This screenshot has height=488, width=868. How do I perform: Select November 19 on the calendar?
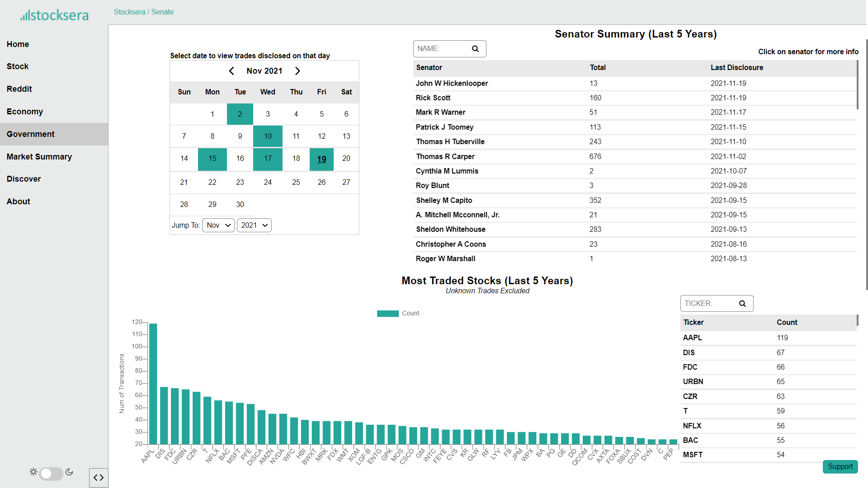tap(321, 159)
